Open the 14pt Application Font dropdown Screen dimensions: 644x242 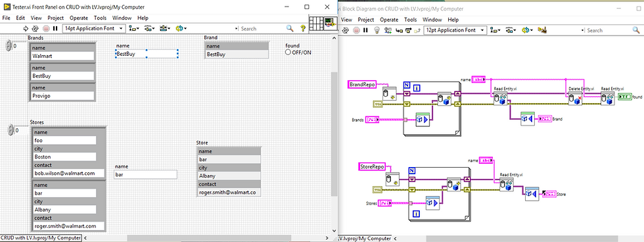pos(94,28)
